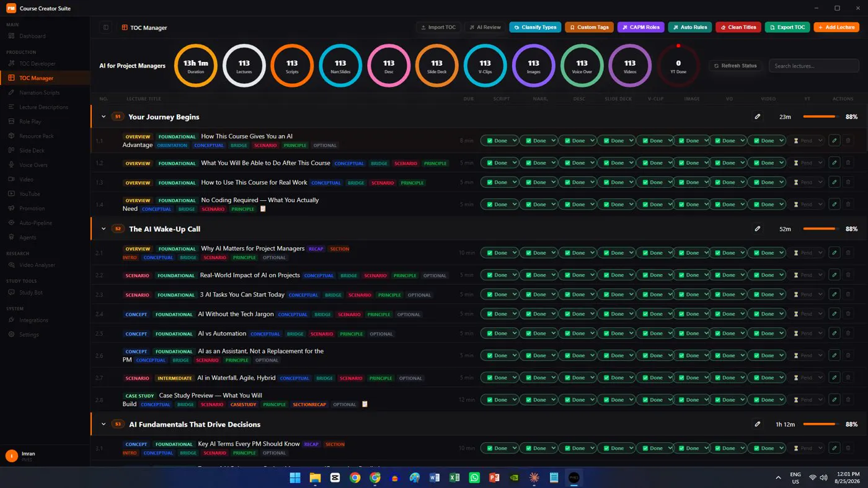This screenshot has height=488, width=868.
Task: Click the note icon after 'Case Study Preview' lecture tags
Action: (365, 404)
